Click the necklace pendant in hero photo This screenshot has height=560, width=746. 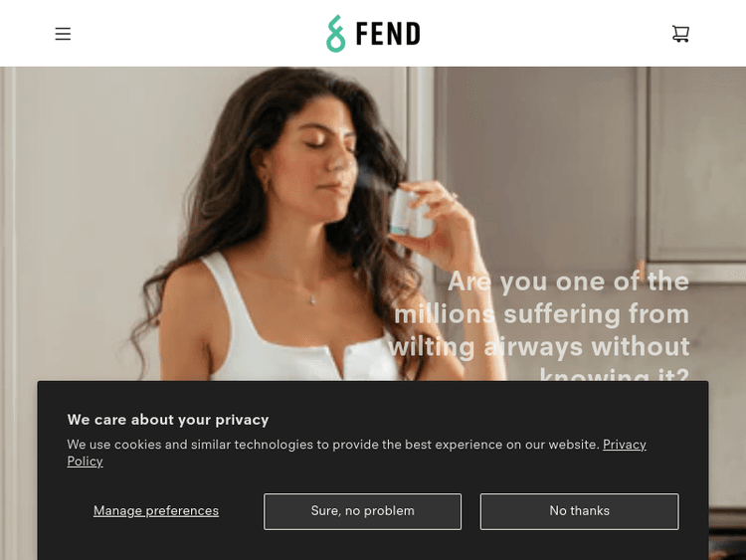pyautogui.click(x=312, y=299)
